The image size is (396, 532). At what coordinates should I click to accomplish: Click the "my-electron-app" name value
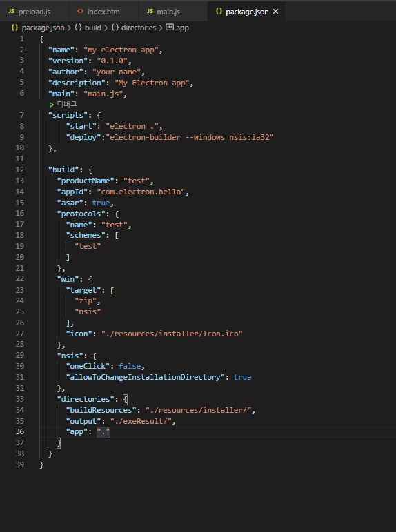121,50
